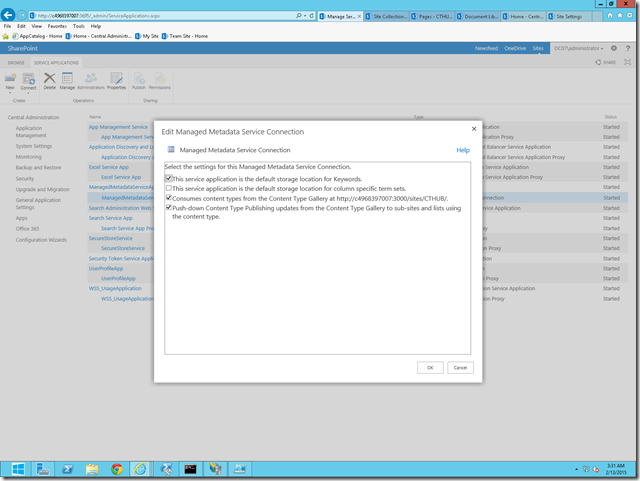The height and width of the screenshot is (481, 640).
Task: Click OK in the Edit Managed Metadata dialog
Action: (430, 367)
